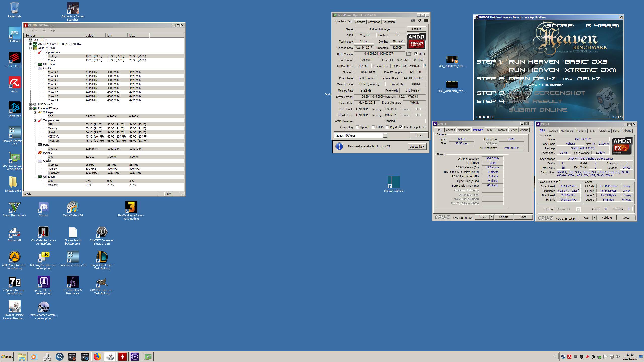Open the Tools dropdown arrow in CPU-Z CPU window
This screenshot has height=362, width=644.
(x=594, y=218)
